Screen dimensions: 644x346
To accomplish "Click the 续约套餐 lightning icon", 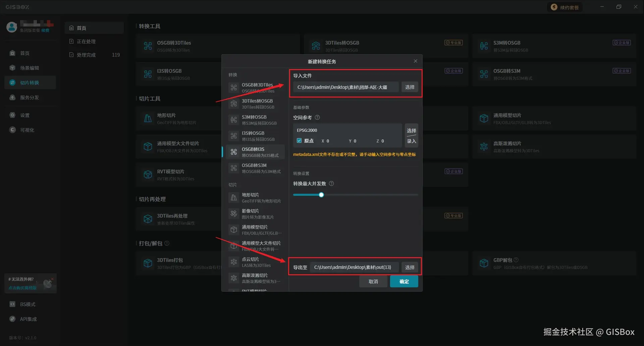I will pos(554,7).
